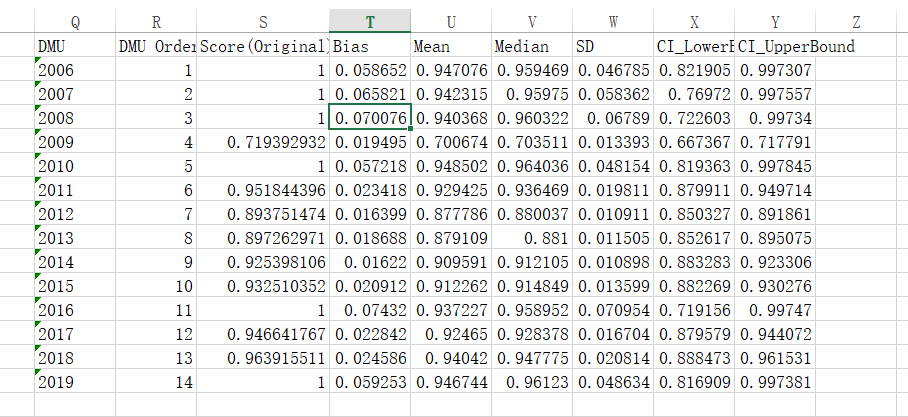Select column T header

click(370, 23)
